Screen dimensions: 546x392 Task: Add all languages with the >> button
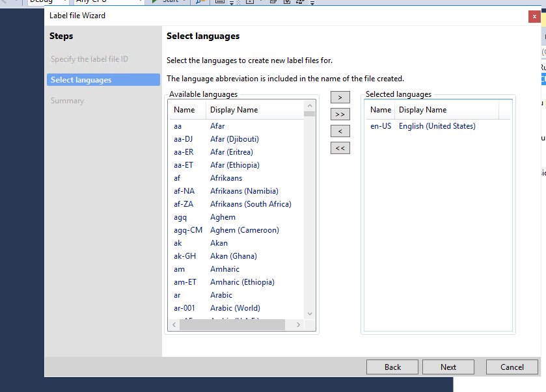[x=340, y=114]
